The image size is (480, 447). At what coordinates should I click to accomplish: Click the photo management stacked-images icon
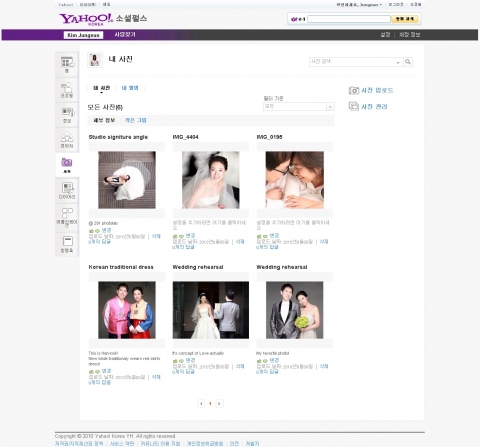click(x=354, y=106)
